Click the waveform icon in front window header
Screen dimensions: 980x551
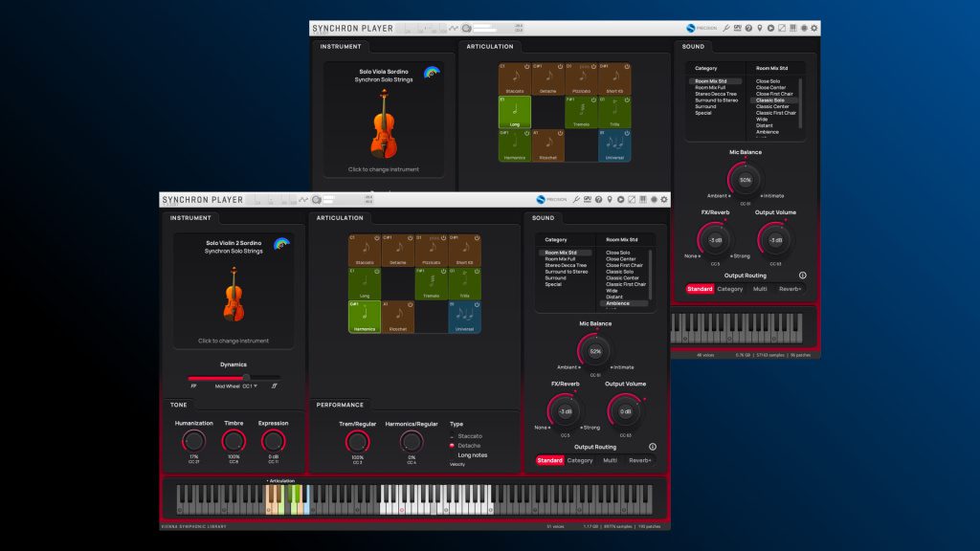pyautogui.click(x=303, y=200)
